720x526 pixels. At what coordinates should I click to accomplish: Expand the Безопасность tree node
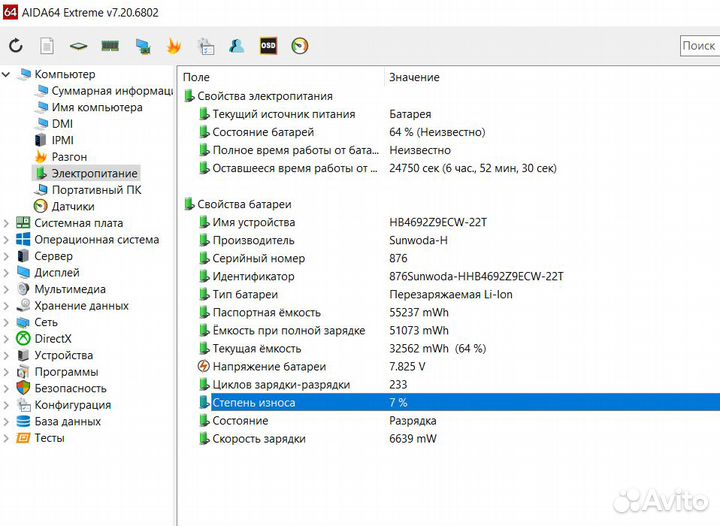(x=7, y=388)
